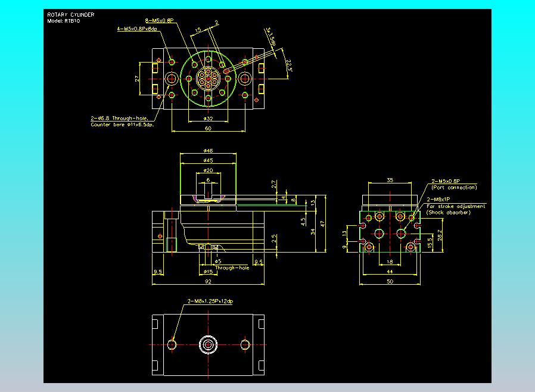Click the 60 width dimension
The height and width of the screenshot is (392, 535).
coord(208,128)
